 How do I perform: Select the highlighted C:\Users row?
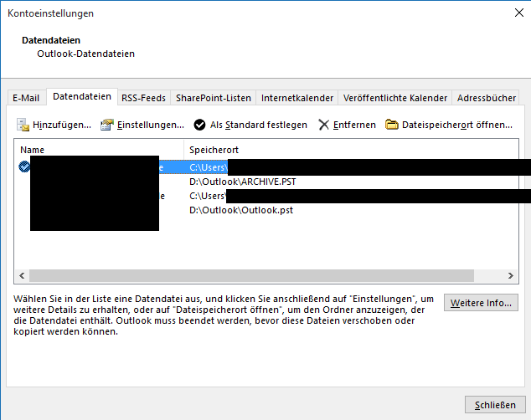click(266, 167)
